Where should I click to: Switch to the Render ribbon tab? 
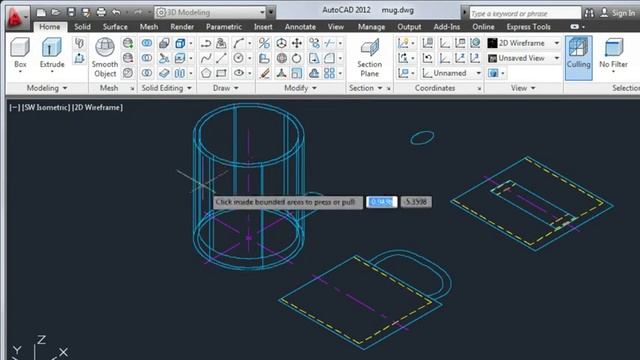pyautogui.click(x=182, y=27)
